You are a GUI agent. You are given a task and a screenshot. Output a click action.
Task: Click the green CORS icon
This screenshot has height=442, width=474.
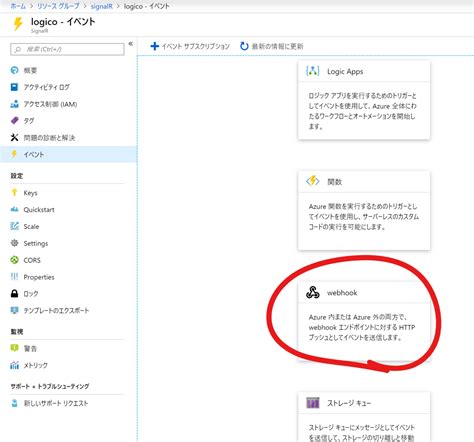[x=14, y=260]
